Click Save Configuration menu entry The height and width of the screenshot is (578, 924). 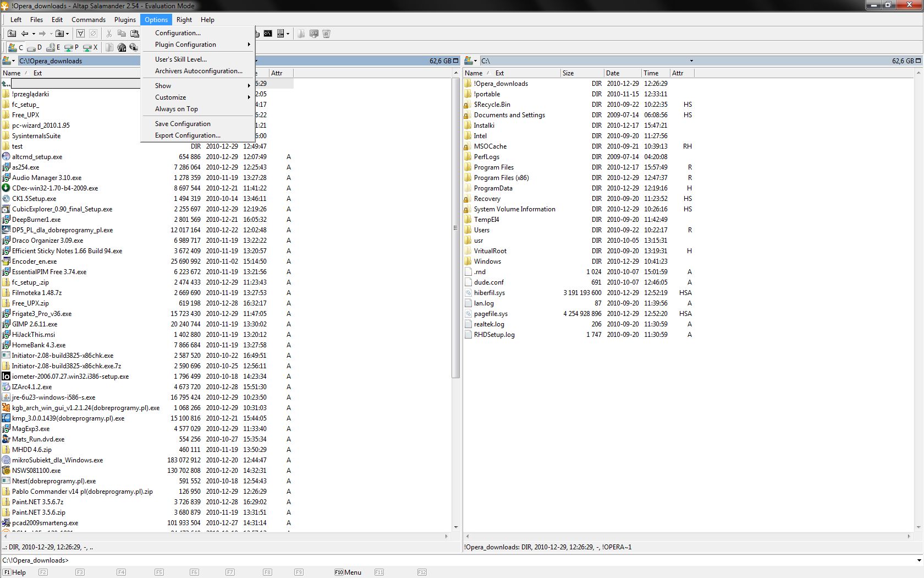(x=198, y=124)
